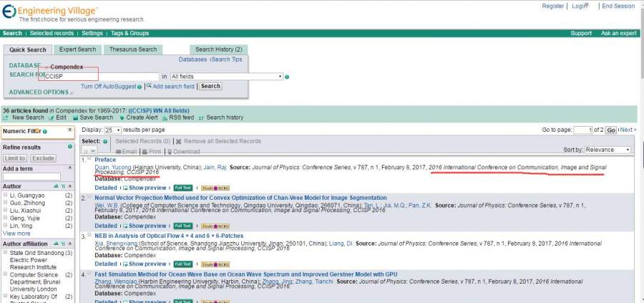The image size is (644, 303).
Task: Open results per page dropdown
Action: 113,130
